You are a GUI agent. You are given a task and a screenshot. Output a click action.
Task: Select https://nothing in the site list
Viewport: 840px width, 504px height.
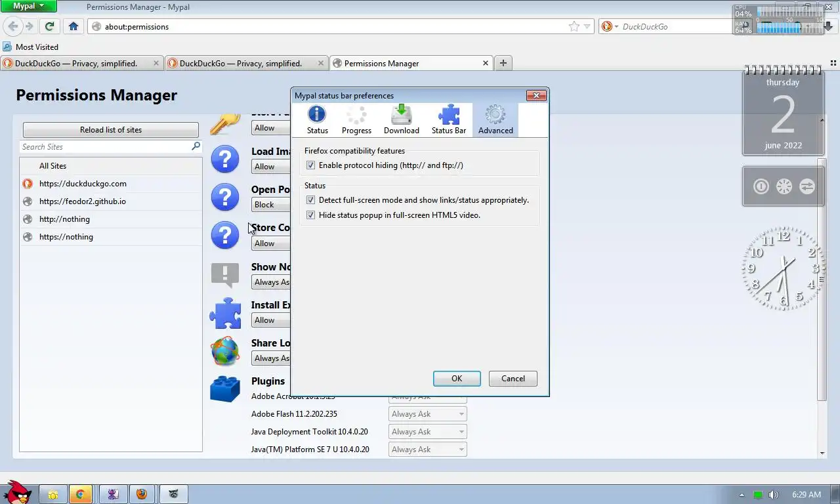(111, 237)
